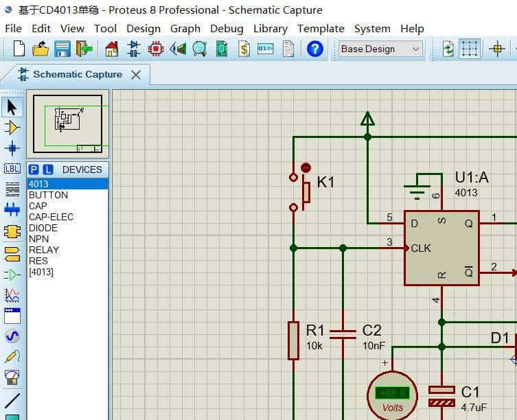Click the blue Help question mark icon

(314, 49)
